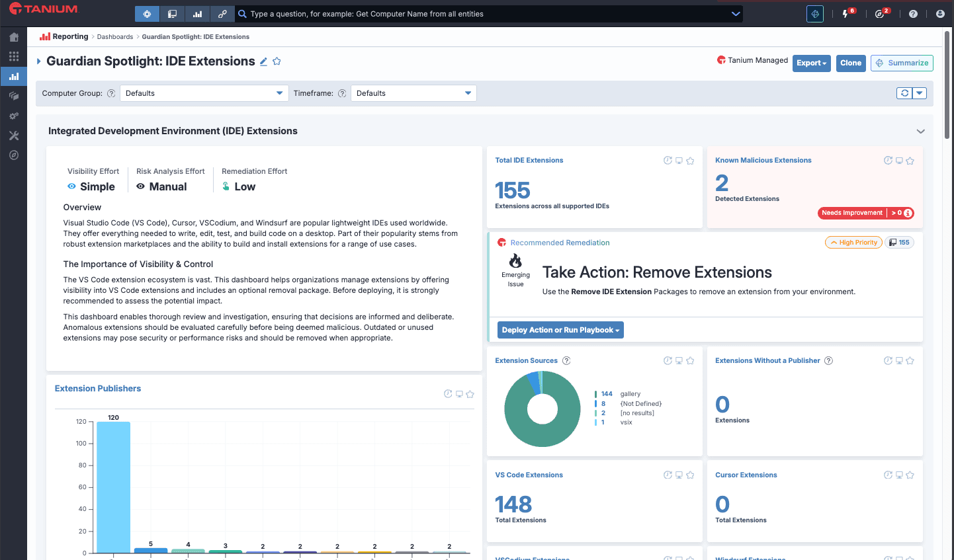Open Deploy Action or Run Playbook dropdown

pyautogui.click(x=560, y=330)
